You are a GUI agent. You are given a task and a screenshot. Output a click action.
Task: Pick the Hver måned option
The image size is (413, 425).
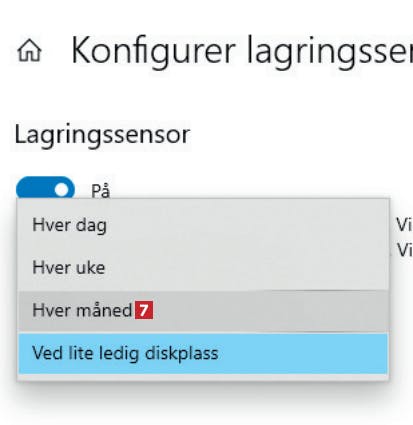click(203, 311)
